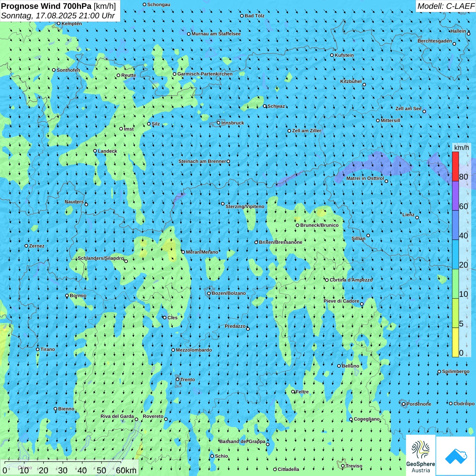Select the 'Bassano del Grappa' label
The width and height of the screenshot is (476, 476).
(242, 441)
